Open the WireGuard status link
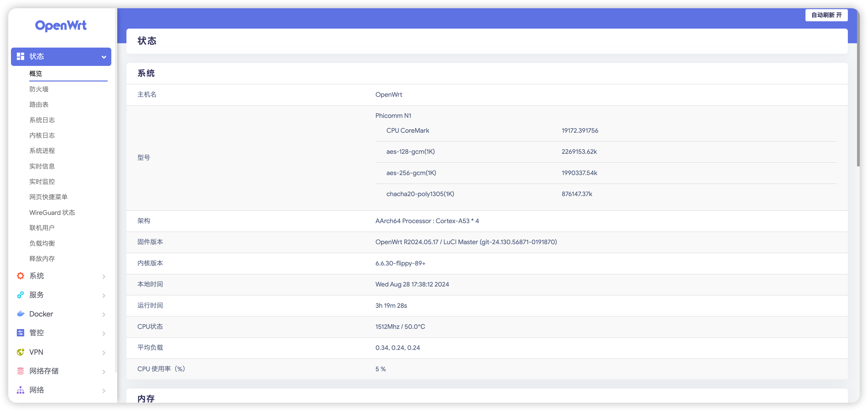The image size is (868, 411). click(x=52, y=212)
